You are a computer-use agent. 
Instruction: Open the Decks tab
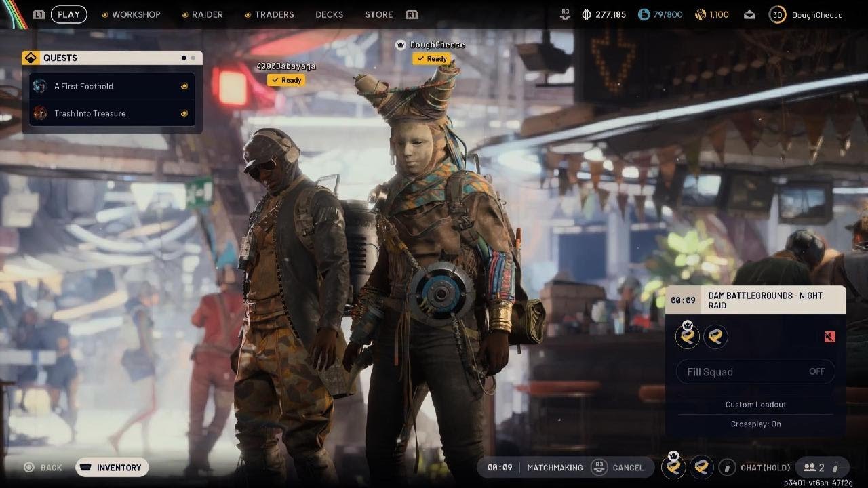click(x=329, y=14)
